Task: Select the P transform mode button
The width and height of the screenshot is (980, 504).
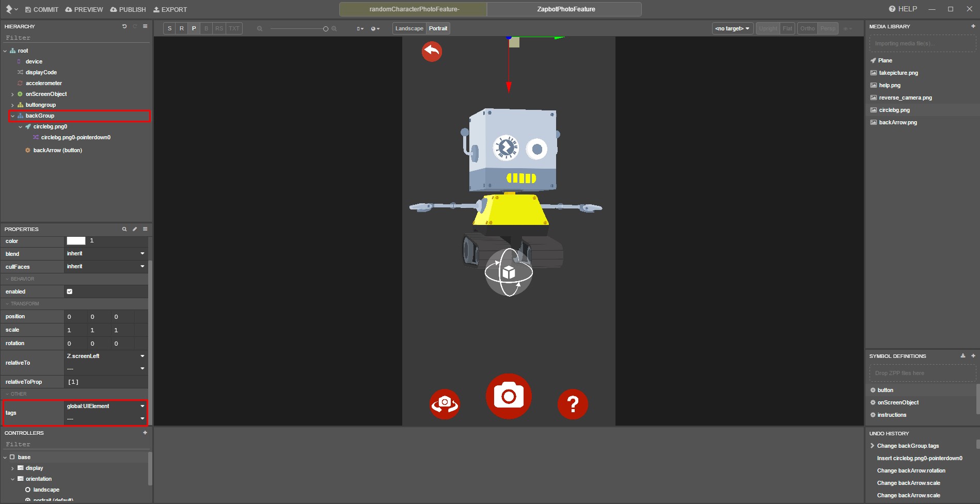Action: [x=194, y=28]
